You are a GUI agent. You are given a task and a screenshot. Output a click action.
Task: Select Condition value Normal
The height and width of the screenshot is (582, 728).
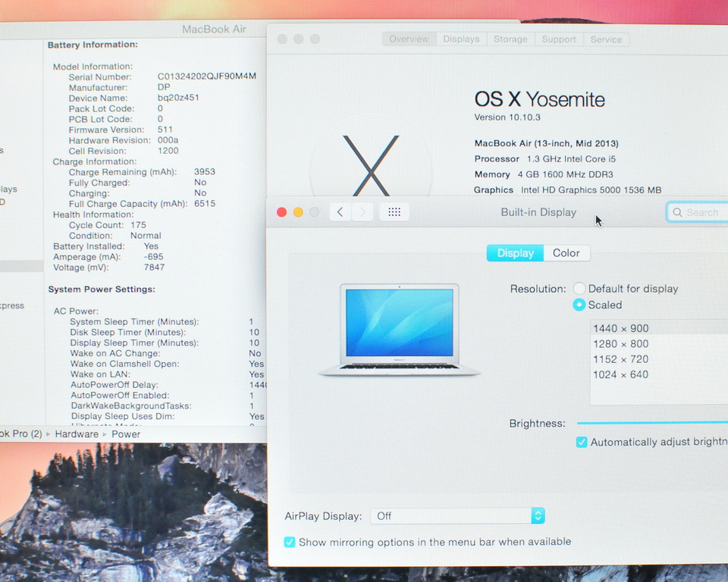pos(146,236)
